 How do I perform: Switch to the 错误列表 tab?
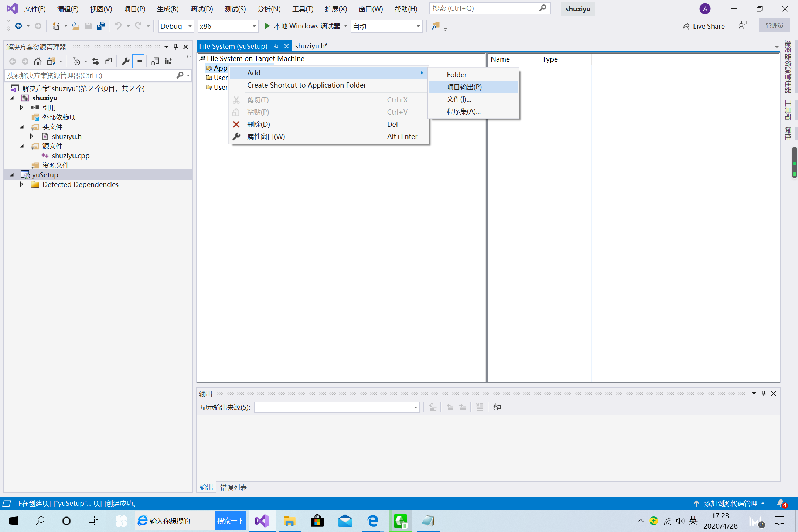click(x=233, y=487)
